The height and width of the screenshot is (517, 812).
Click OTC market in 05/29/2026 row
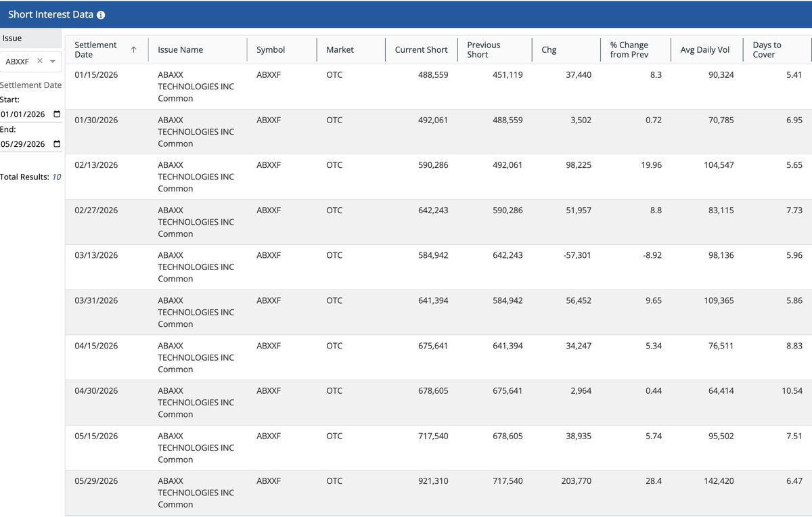click(334, 481)
